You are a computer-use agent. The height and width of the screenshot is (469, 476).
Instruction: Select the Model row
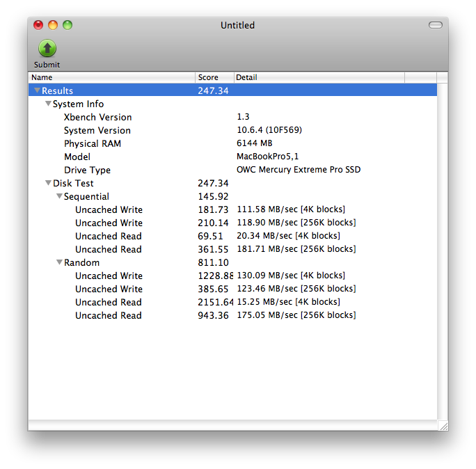pos(232,157)
